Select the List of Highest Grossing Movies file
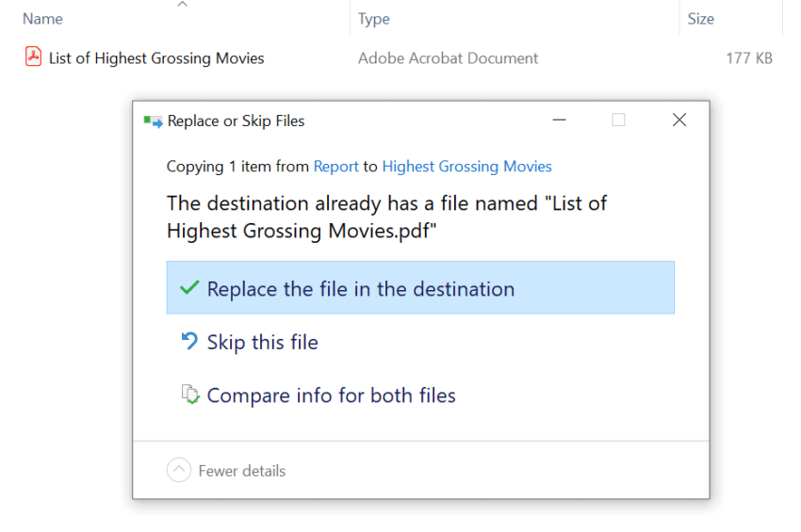The width and height of the screenshot is (801, 532). [x=156, y=58]
